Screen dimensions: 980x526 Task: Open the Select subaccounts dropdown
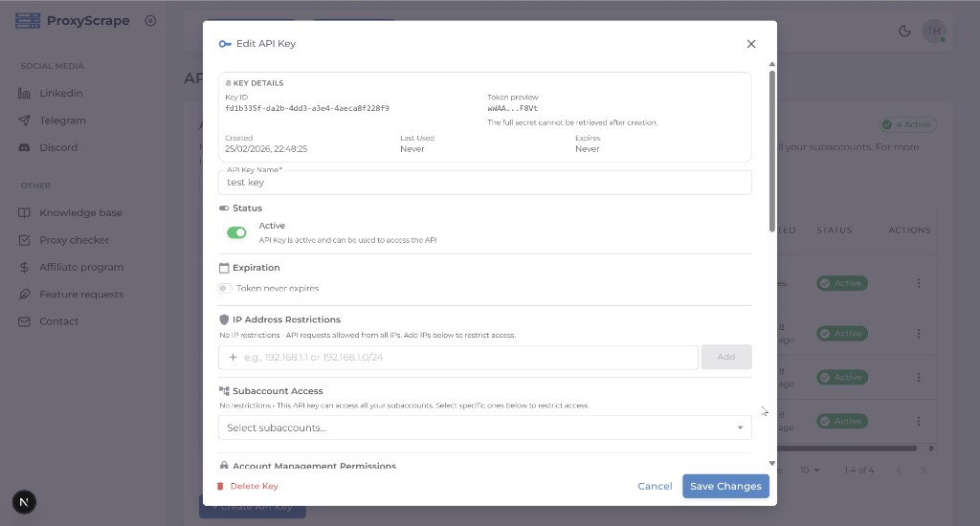click(485, 427)
